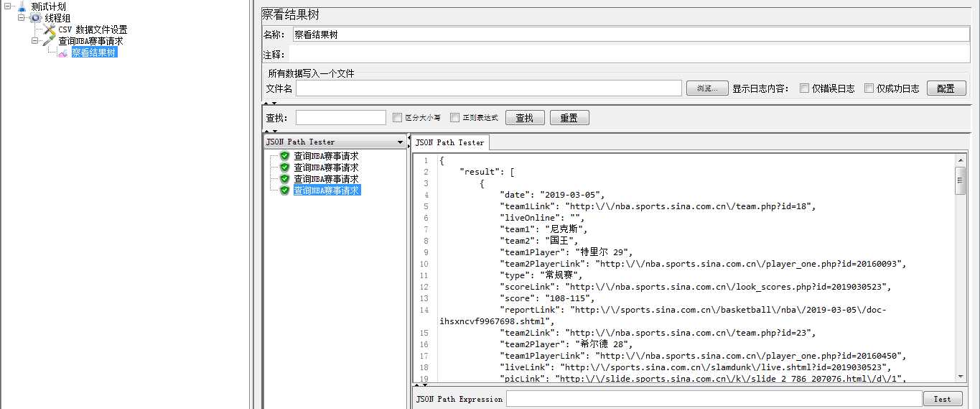
Task: Click the JSON response vertical scrollbar thumb
Action: (x=960, y=180)
